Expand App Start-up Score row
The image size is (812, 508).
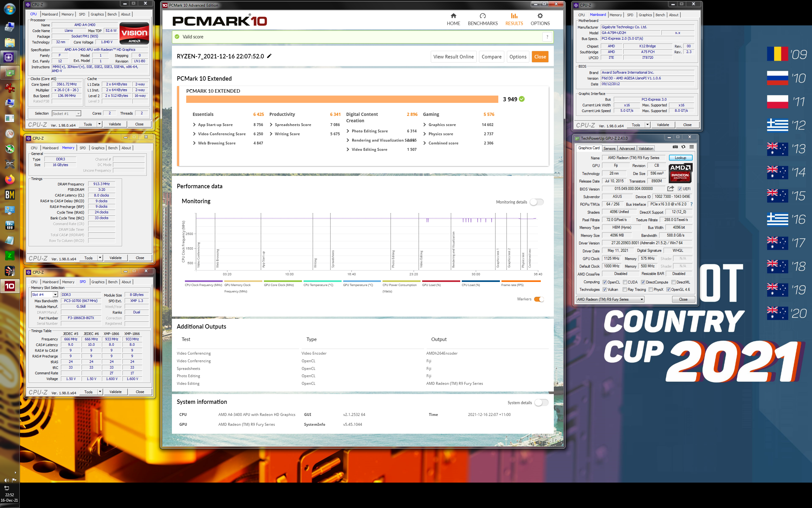pos(228,125)
